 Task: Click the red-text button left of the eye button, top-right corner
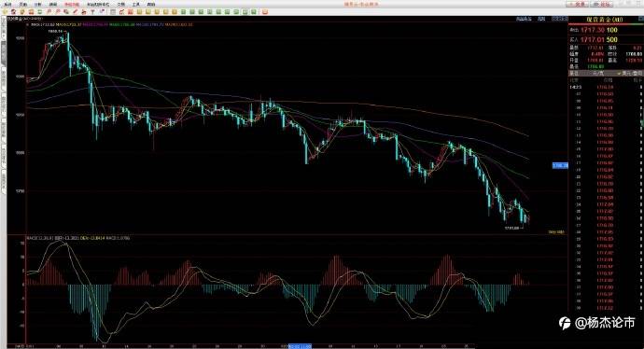pyautogui.click(x=578, y=4)
